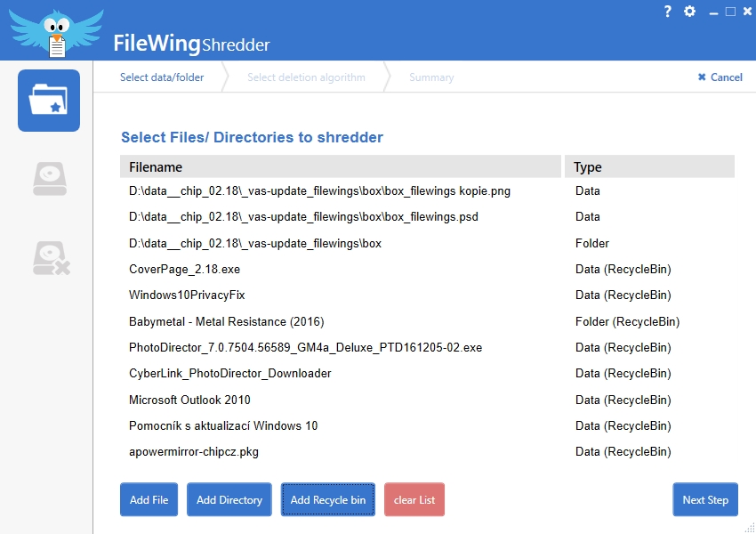Click the Folder type cell of the box directory
Screen dimensions: 756x534
[592, 243]
